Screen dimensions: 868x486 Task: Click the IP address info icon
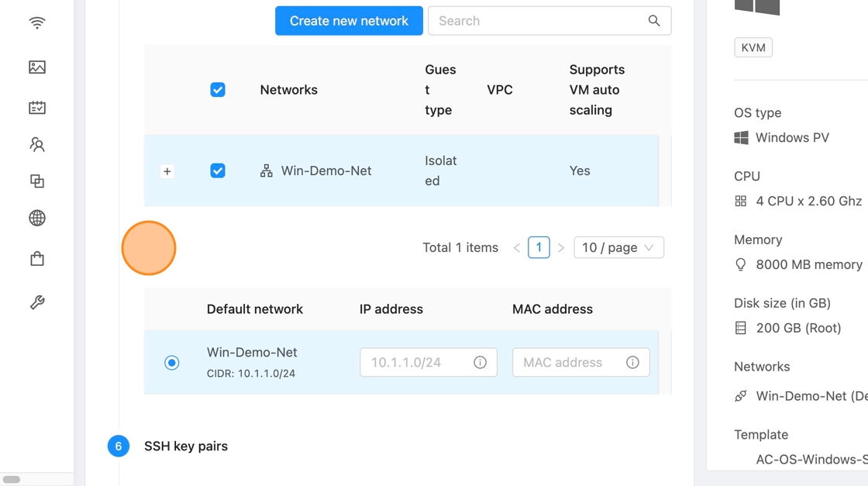click(480, 362)
